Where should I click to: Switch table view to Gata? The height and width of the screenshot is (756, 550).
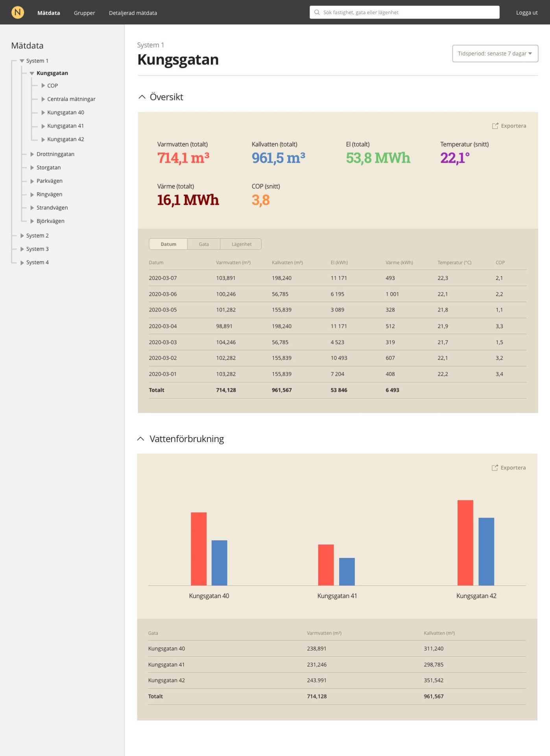pos(204,244)
